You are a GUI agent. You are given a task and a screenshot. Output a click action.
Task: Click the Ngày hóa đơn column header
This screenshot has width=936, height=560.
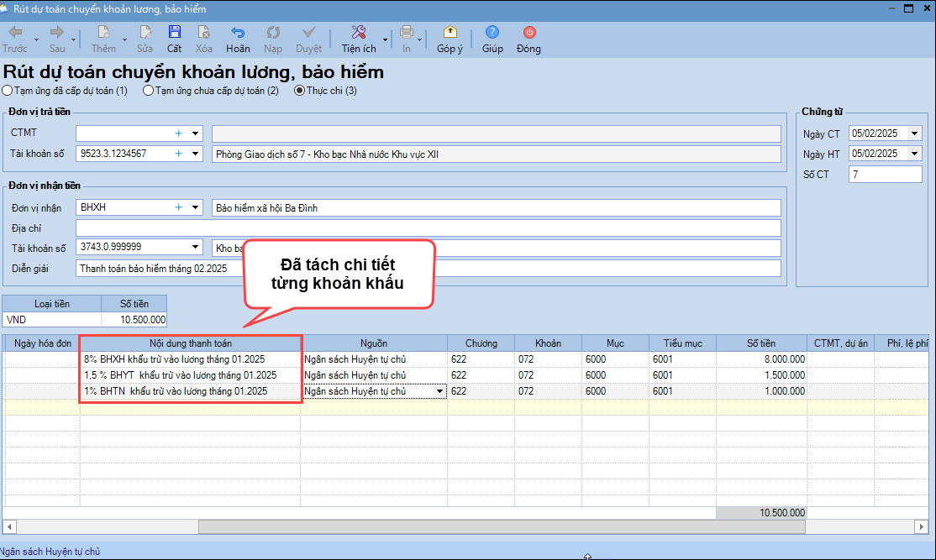(42, 343)
